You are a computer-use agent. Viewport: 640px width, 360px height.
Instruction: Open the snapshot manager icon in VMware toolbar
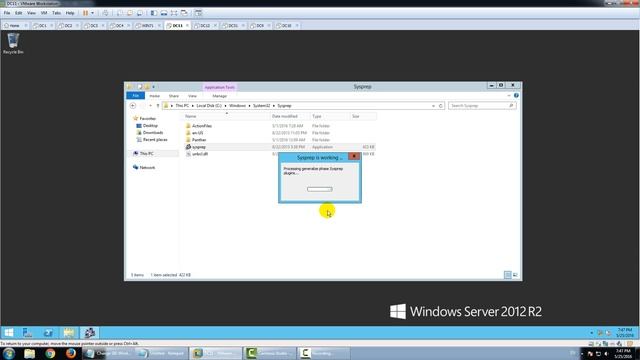(140, 13)
